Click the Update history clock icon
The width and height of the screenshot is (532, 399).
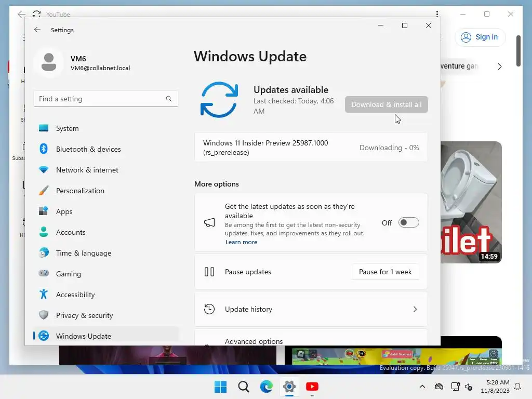click(x=209, y=309)
